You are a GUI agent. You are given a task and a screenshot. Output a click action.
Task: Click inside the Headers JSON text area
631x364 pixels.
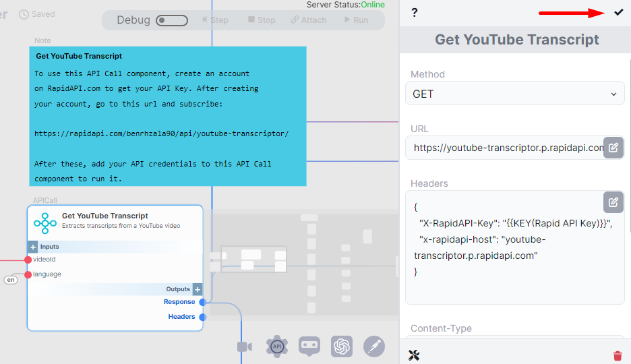click(514, 247)
